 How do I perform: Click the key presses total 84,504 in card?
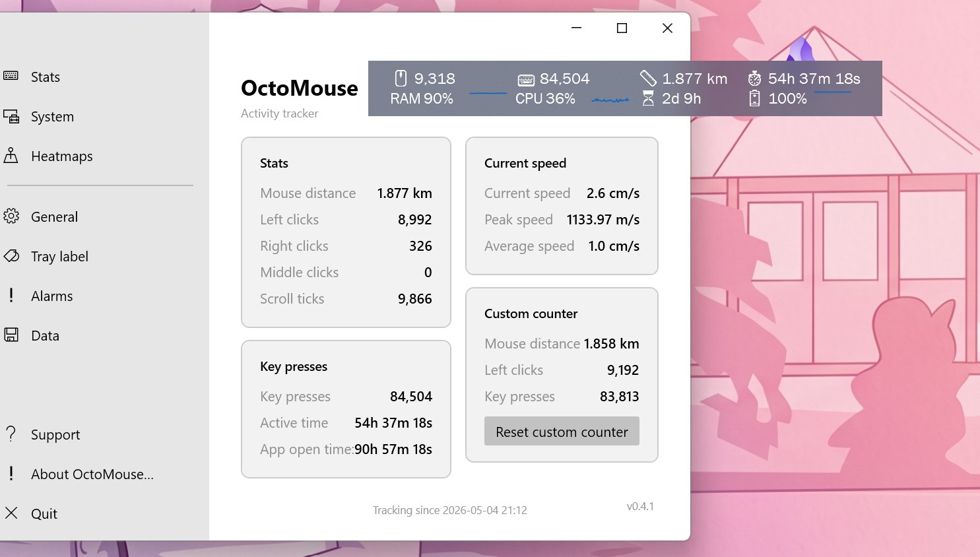click(411, 397)
